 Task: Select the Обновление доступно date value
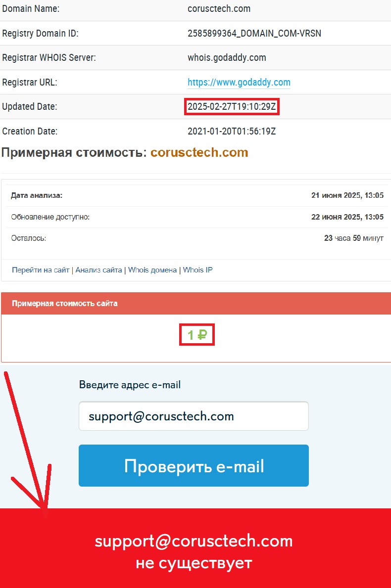(x=347, y=217)
